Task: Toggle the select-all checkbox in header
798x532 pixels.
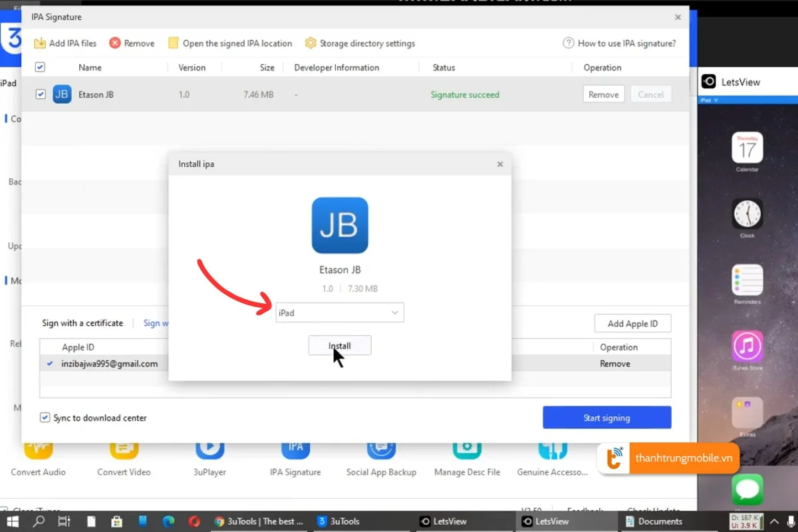Action: 40,67
